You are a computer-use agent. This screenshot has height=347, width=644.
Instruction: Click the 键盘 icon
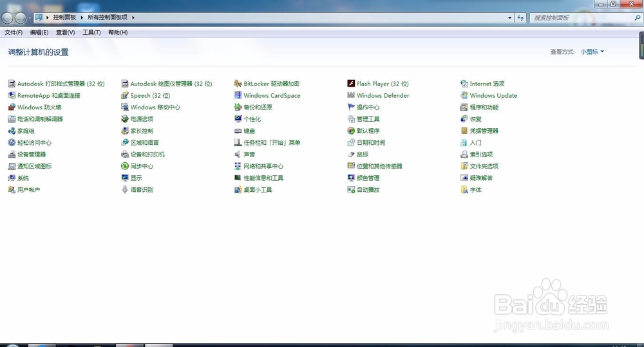click(238, 131)
